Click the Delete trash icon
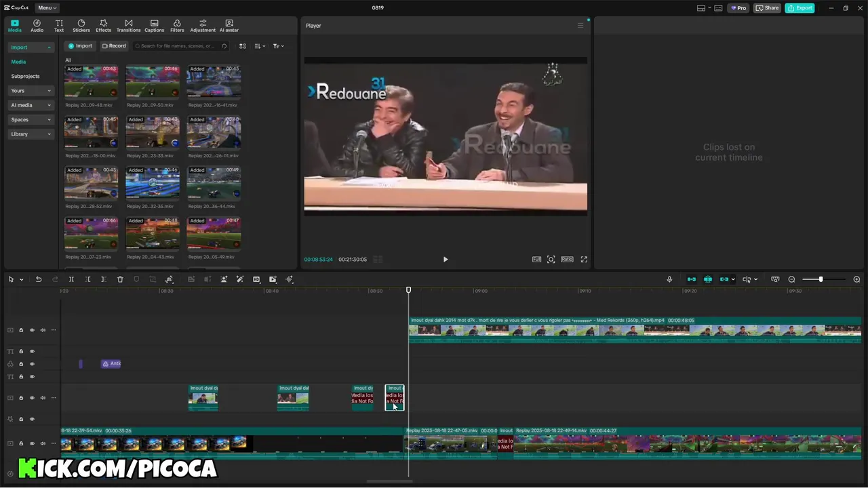 pyautogui.click(x=120, y=279)
